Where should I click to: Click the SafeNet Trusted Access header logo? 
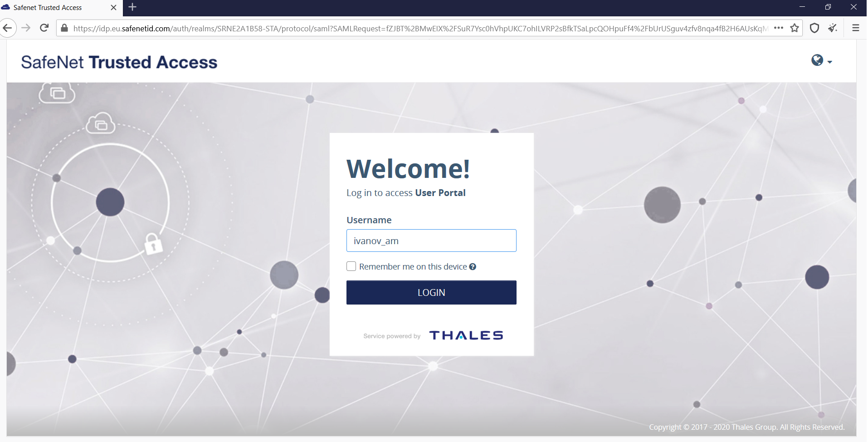coord(119,62)
